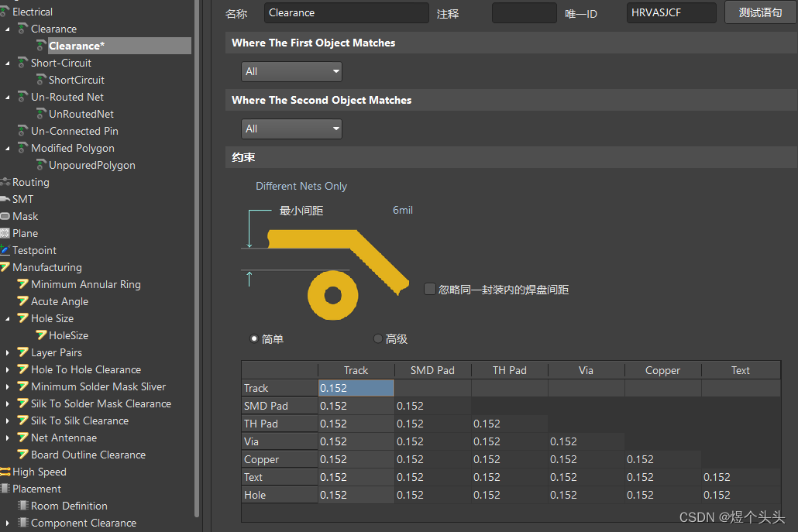
Task: Click the Hole Size group icon
Action: [22, 317]
